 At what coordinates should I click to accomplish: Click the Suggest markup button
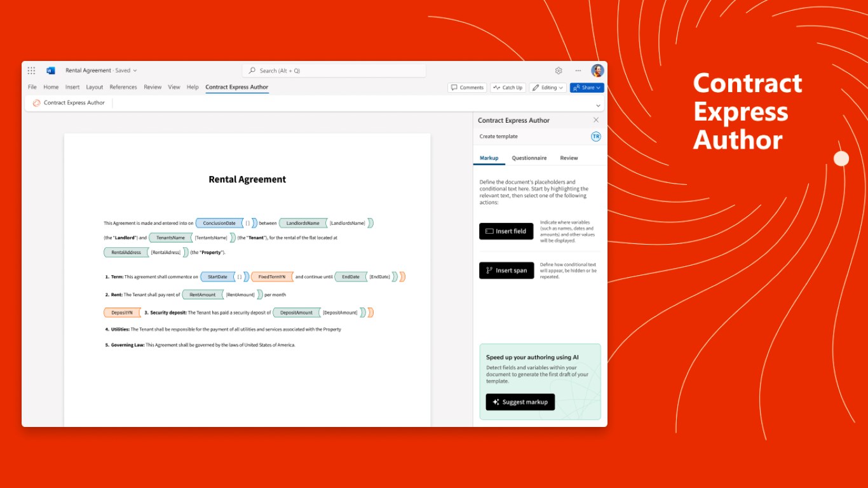[520, 402]
